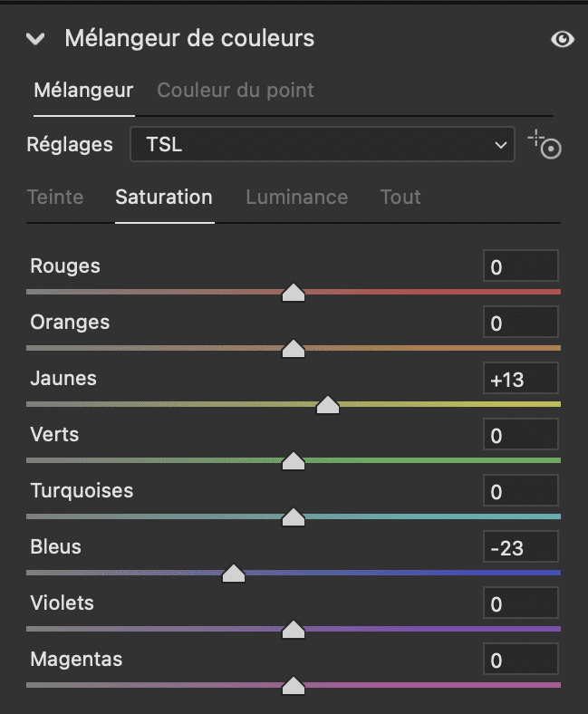
Task: Select the Teinte sub-tab
Action: tap(55, 197)
